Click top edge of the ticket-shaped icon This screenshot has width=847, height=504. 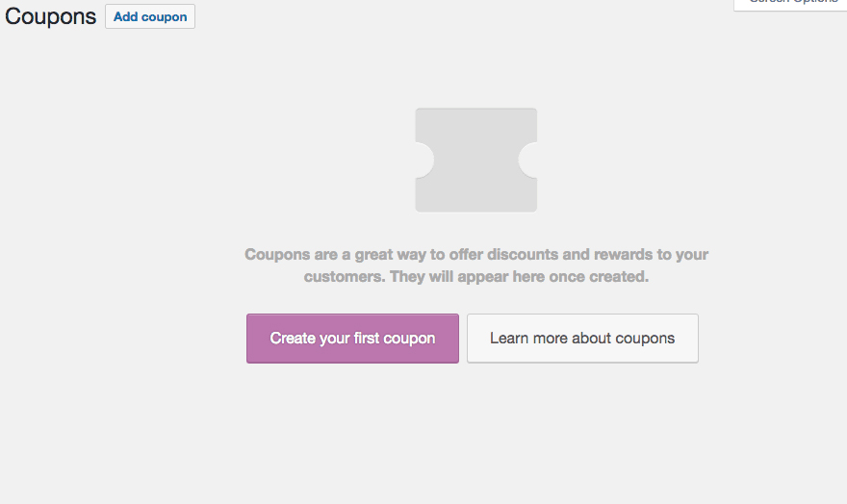click(x=475, y=110)
